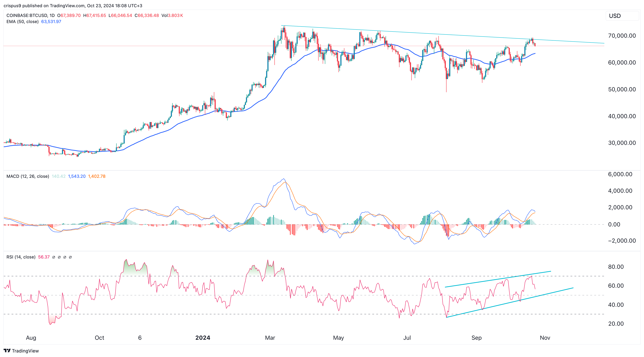The image size is (644, 357).
Task: Open the USD currency selector
Action: [x=622, y=16]
